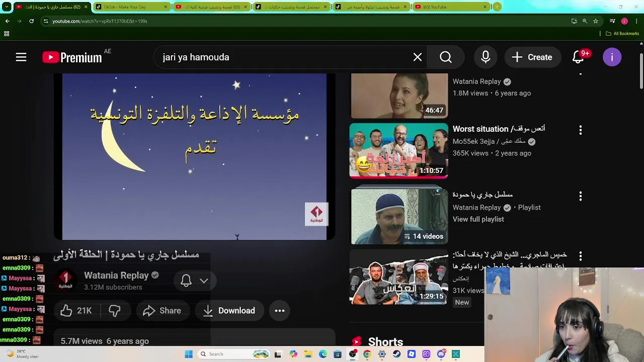This screenshot has height=362, width=644.
Task: Open the Chrome apps grid shortcut
Action: [7, 34]
